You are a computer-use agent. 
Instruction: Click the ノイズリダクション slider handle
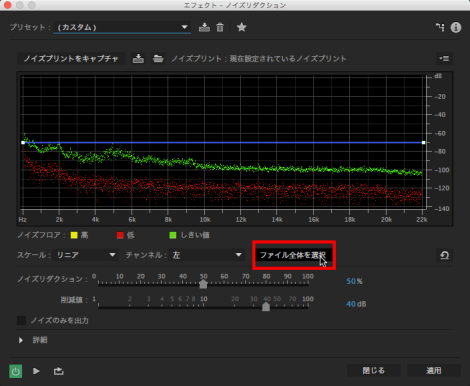tap(203, 284)
